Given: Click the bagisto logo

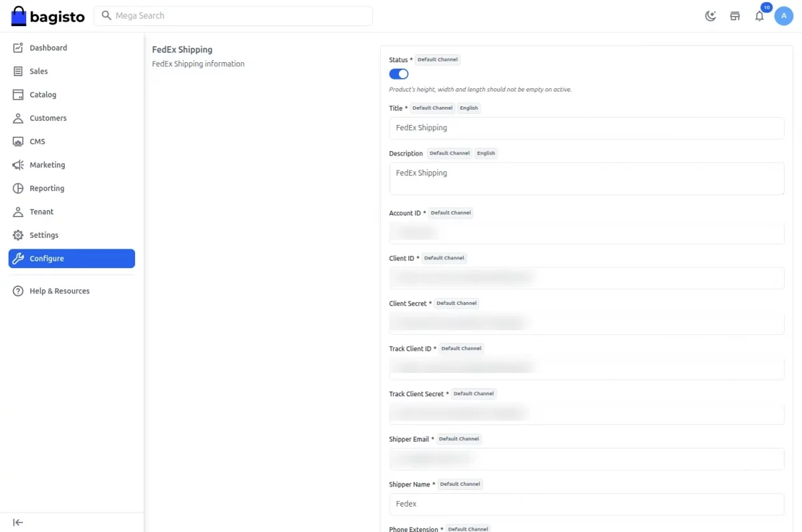Looking at the screenshot, I should click(x=48, y=16).
